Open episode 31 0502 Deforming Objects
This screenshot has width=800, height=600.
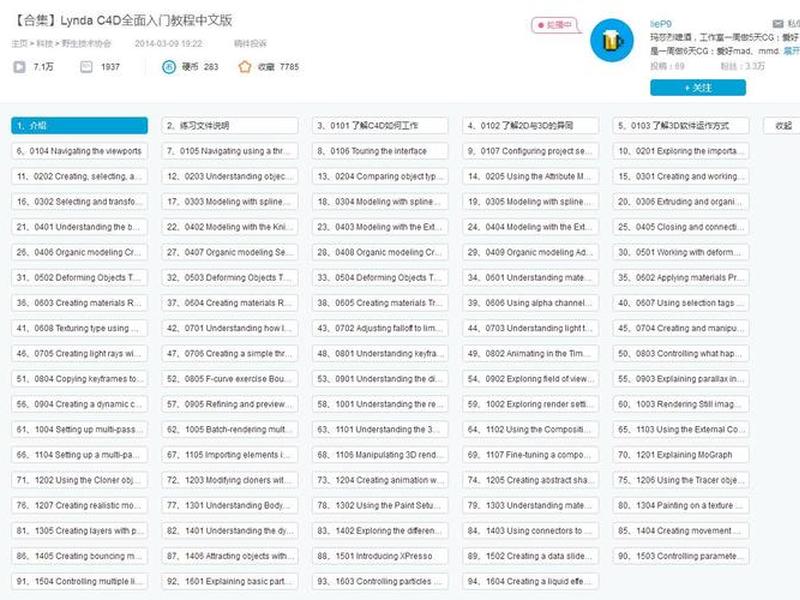(x=80, y=278)
